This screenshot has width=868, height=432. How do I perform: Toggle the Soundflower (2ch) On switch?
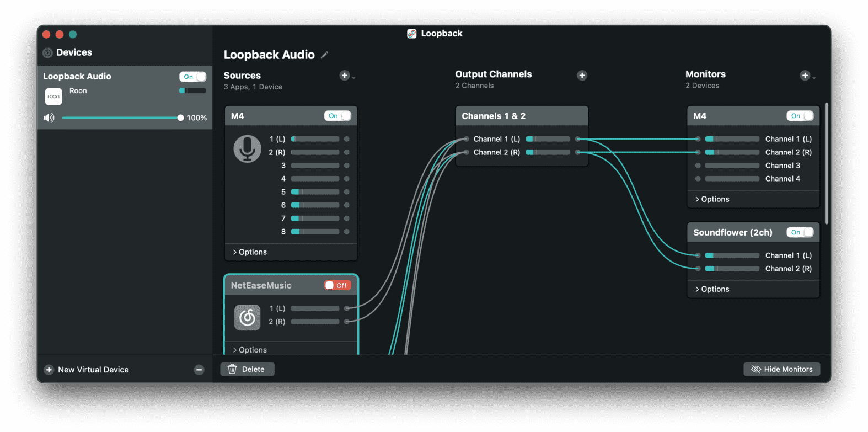[x=800, y=232]
